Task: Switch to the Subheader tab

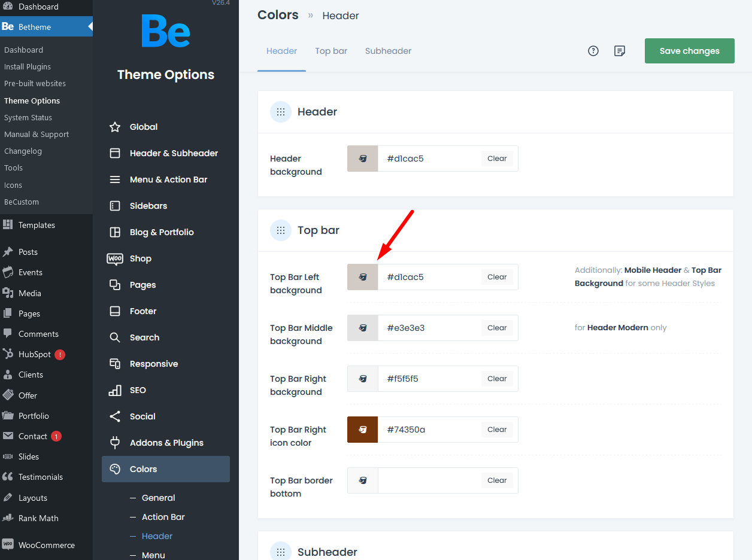Action: pyautogui.click(x=388, y=51)
